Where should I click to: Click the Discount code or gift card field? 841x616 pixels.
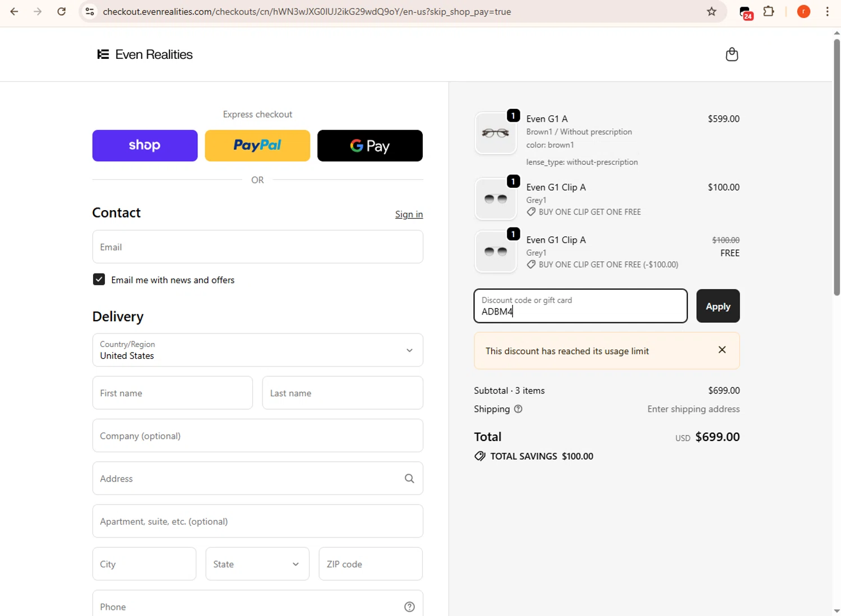(x=581, y=306)
